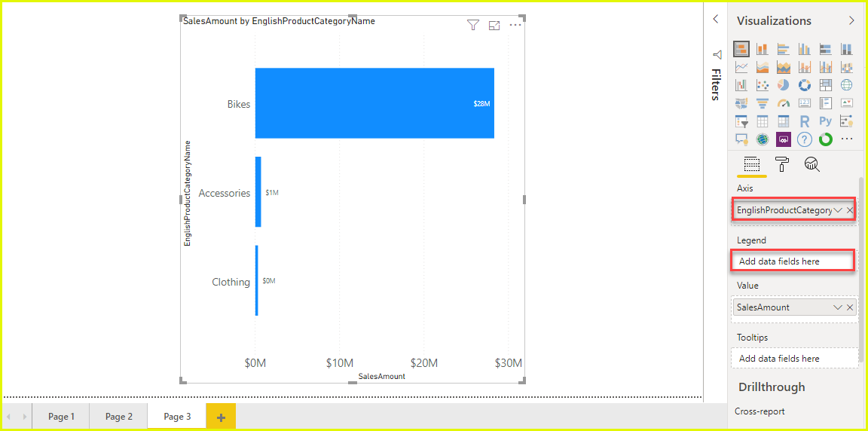This screenshot has width=868, height=431.
Task: Select the pie chart visualization
Action: point(783,85)
